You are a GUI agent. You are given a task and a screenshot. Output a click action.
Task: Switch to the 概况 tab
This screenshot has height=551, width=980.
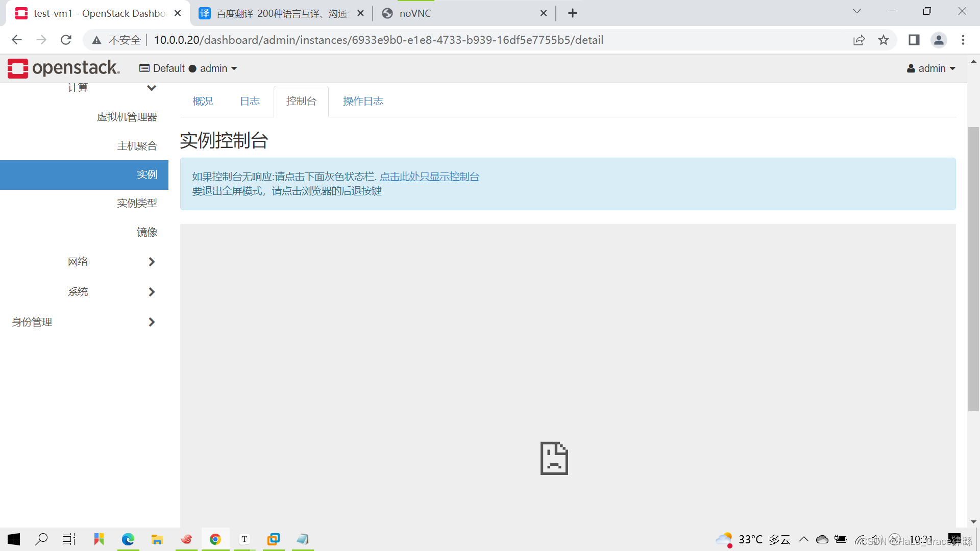coord(203,101)
